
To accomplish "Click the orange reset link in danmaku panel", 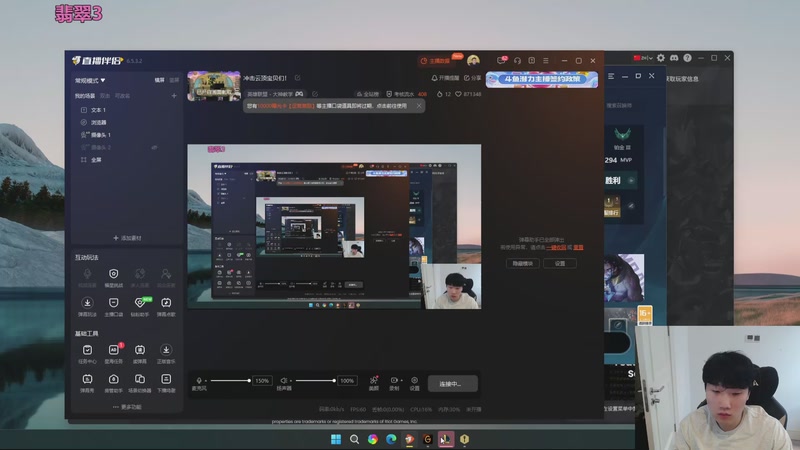I will 578,247.
